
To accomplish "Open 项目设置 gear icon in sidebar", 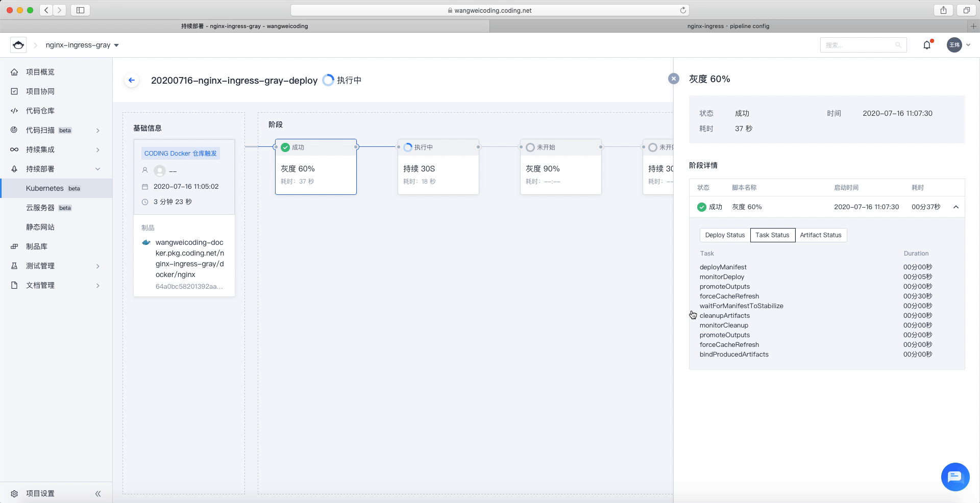I will (14, 493).
